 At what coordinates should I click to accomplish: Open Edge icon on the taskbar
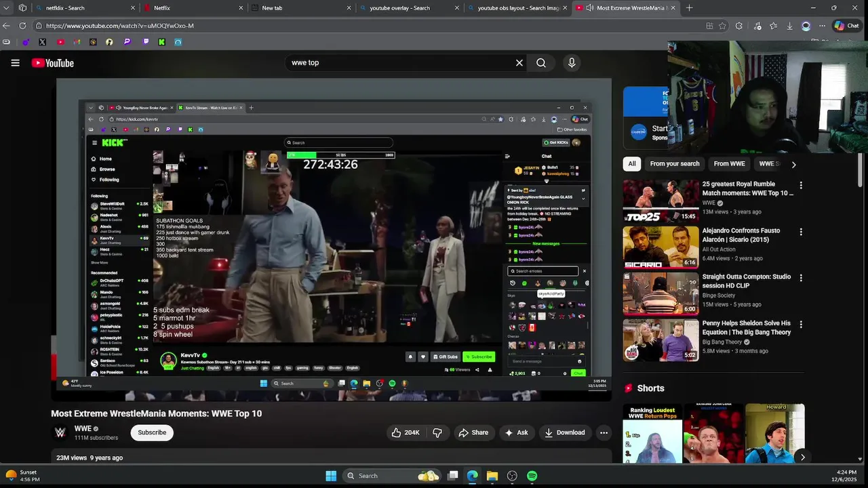473,476
